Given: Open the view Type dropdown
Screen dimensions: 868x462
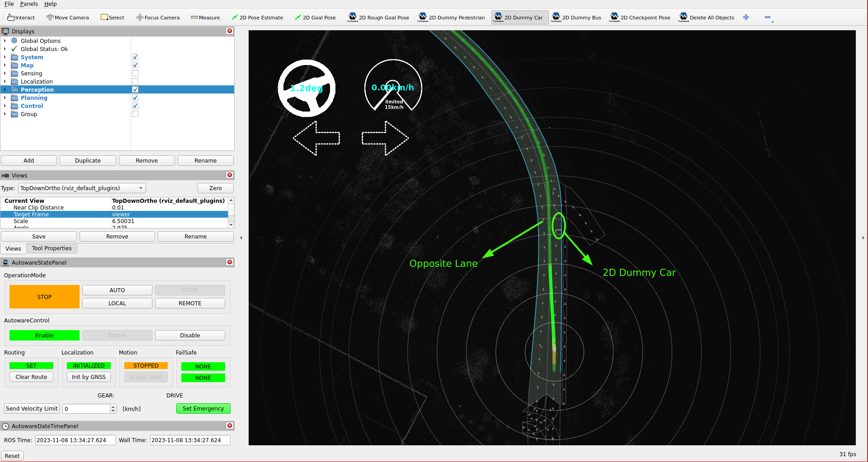Looking at the screenshot, I should tap(82, 188).
